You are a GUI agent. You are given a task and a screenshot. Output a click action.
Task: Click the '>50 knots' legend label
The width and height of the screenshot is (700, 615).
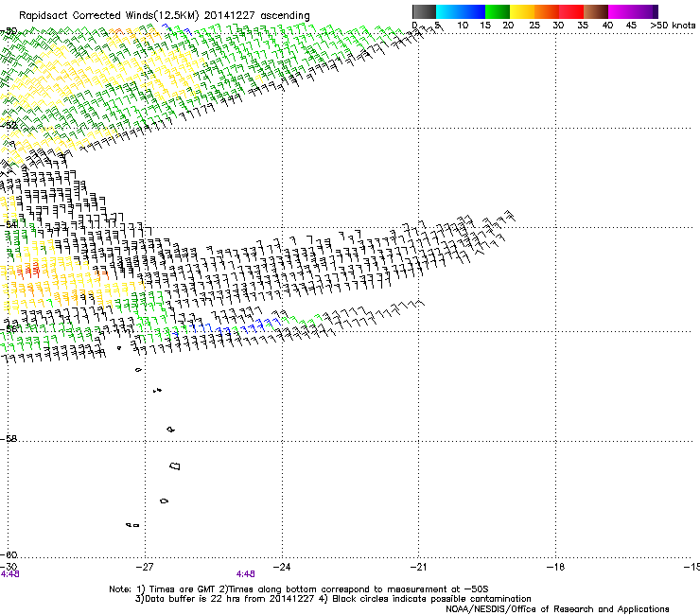pyautogui.click(x=673, y=26)
